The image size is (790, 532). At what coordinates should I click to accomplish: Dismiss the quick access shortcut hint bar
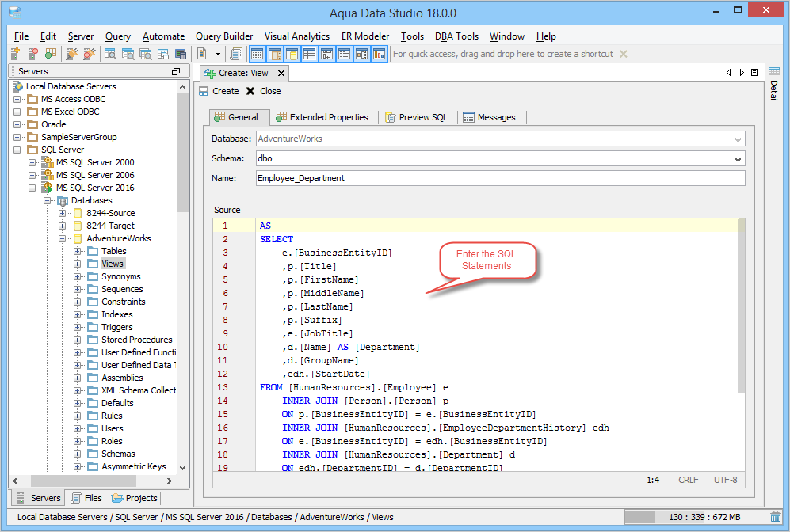pyautogui.click(x=623, y=54)
